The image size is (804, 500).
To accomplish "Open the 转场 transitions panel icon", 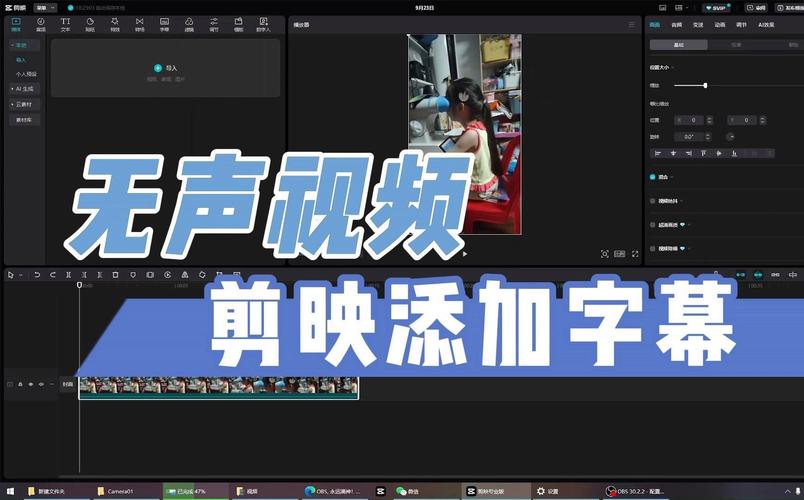I will tap(139, 24).
